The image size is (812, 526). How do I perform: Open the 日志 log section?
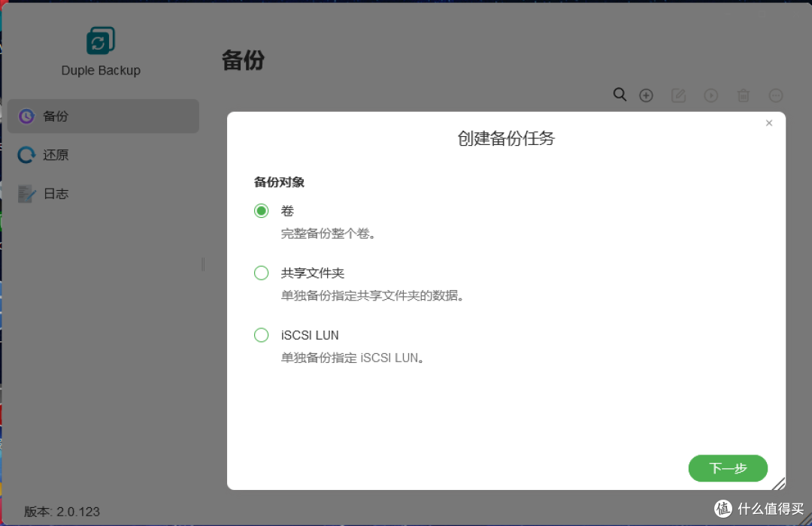coord(103,194)
